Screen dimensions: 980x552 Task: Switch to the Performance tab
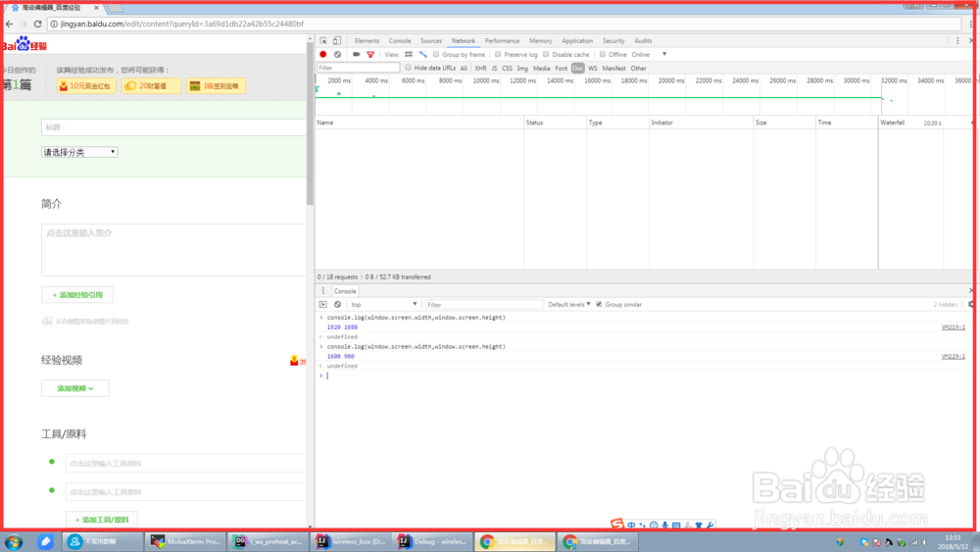coord(502,40)
